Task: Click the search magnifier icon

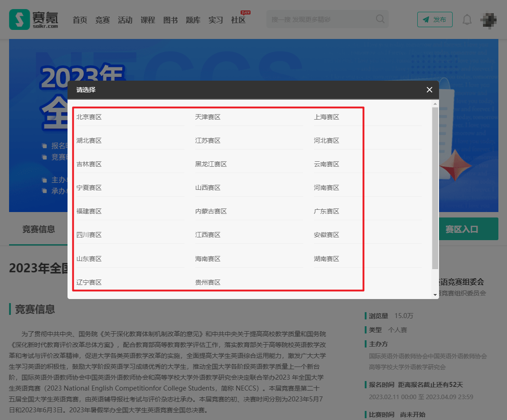Action: click(380, 19)
